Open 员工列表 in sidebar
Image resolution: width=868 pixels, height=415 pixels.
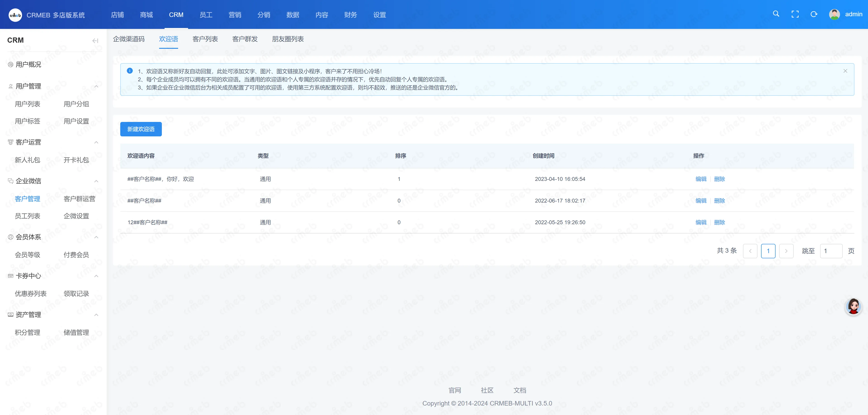[28, 216]
